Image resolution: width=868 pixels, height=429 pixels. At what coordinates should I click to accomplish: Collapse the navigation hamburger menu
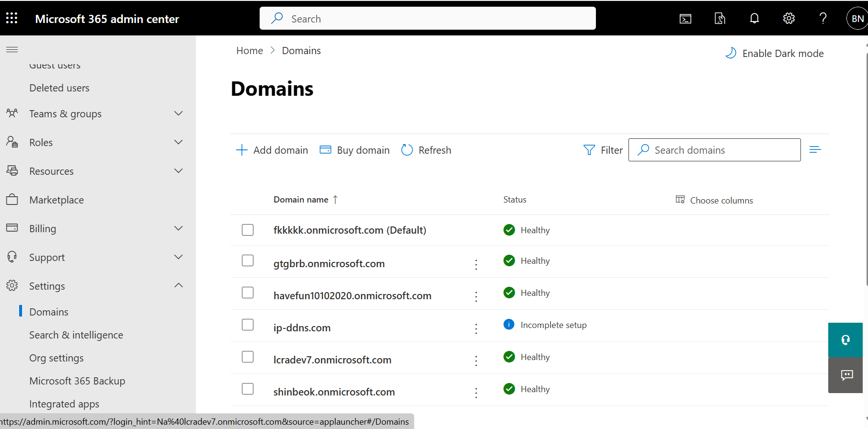click(12, 49)
